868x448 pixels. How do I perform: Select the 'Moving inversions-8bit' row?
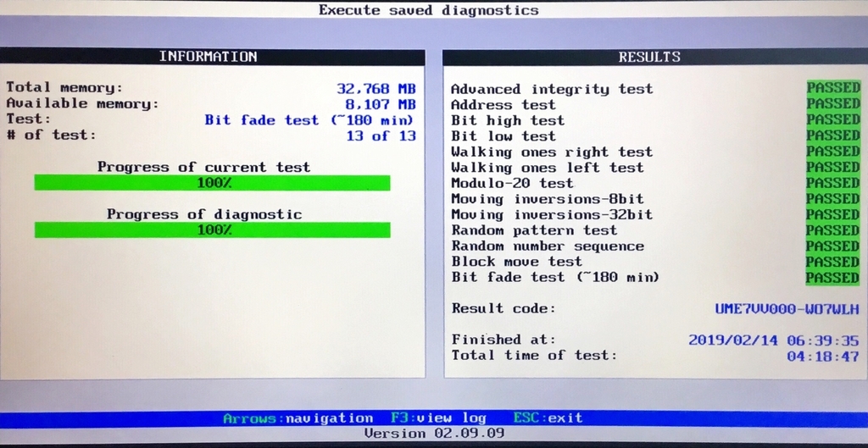pos(655,198)
